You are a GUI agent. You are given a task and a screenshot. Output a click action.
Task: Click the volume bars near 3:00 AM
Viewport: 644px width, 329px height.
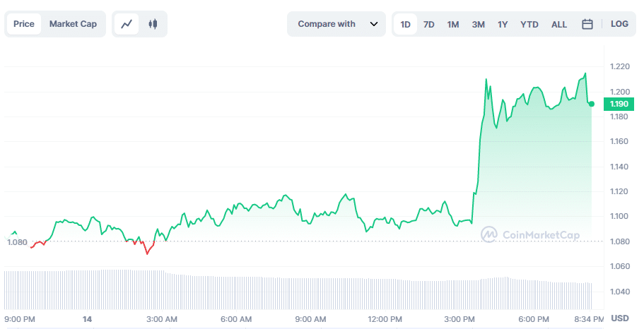click(x=162, y=289)
